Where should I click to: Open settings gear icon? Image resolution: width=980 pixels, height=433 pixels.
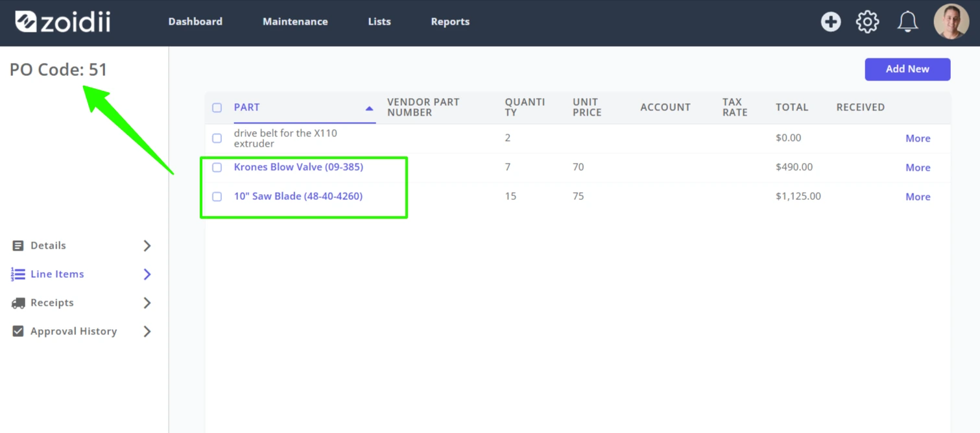pos(867,22)
